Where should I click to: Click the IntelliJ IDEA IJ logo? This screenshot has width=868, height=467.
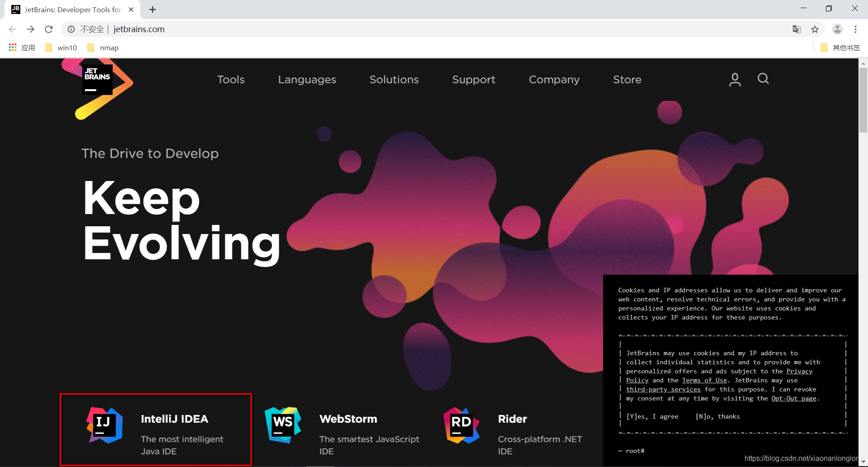[x=104, y=425]
